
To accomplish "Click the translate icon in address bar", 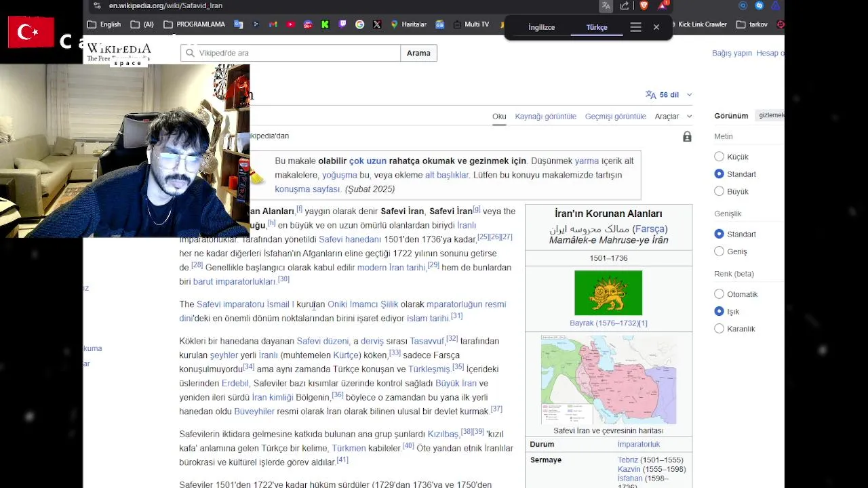I will (x=606, y=5).
